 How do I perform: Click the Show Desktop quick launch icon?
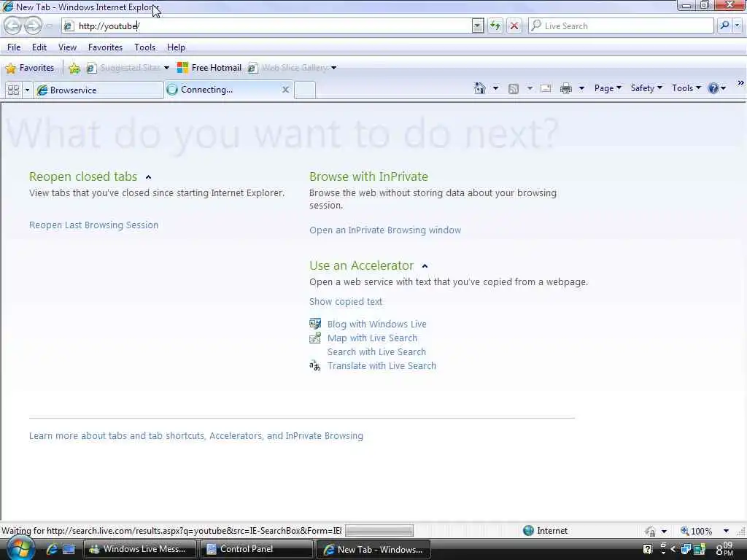click(x=69, y=550)
